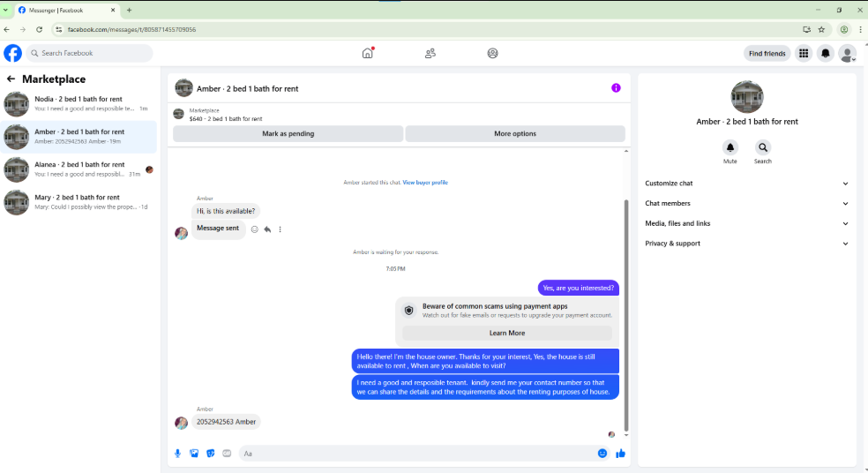Image resolution: width=868 pixels, height=473 pixels.
Task: Open the apps grid menu icon
Action: pos(804,53)
